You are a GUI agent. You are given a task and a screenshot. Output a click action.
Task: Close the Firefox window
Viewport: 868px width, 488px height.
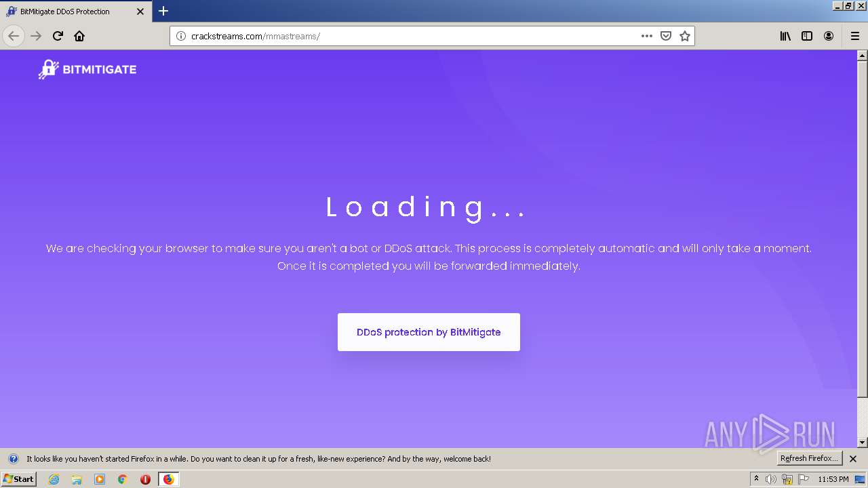(860, 5)
